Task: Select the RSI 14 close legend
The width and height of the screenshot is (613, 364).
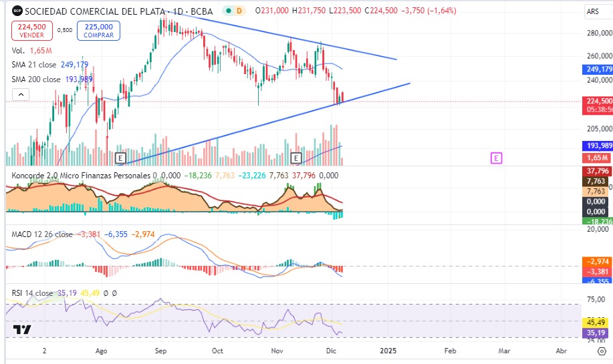Action: point(32,293)
